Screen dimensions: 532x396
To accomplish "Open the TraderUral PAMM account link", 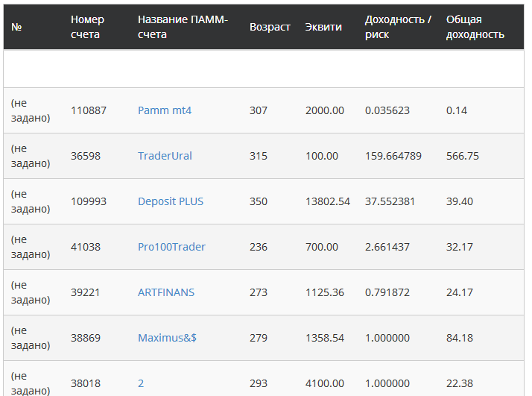I will [165, 156].
